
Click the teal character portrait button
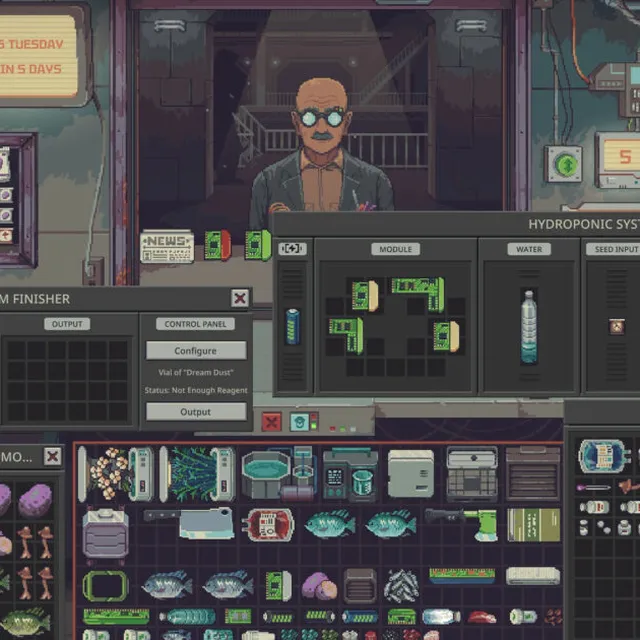299,422
